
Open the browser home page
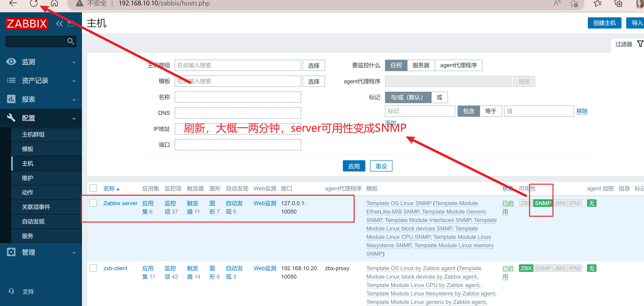(54, 3)
